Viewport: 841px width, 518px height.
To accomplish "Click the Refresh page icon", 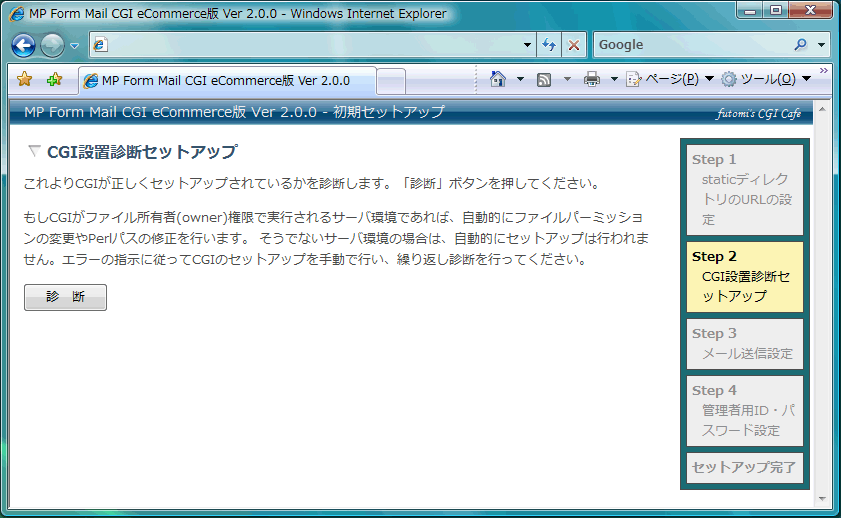I will 549,45.
